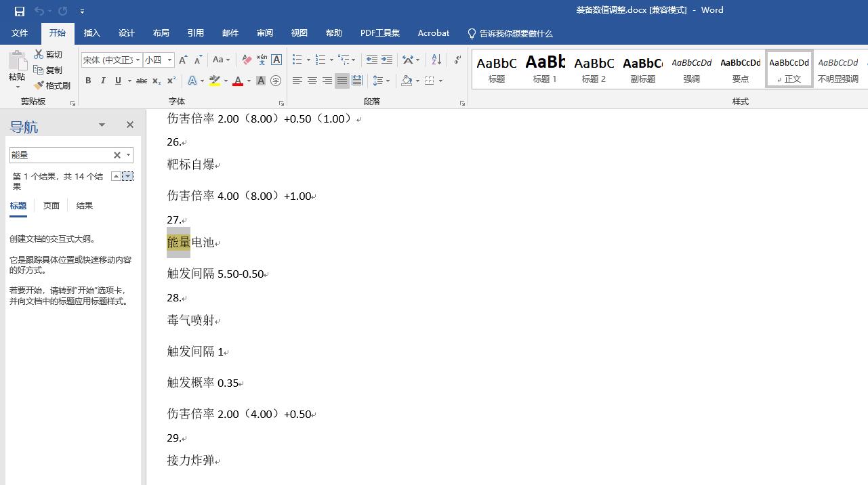Image resolution: width=868 pixels, height=485 pixels.
Task: Open the 插入 ribbon tab
Action: coord(91,33)
